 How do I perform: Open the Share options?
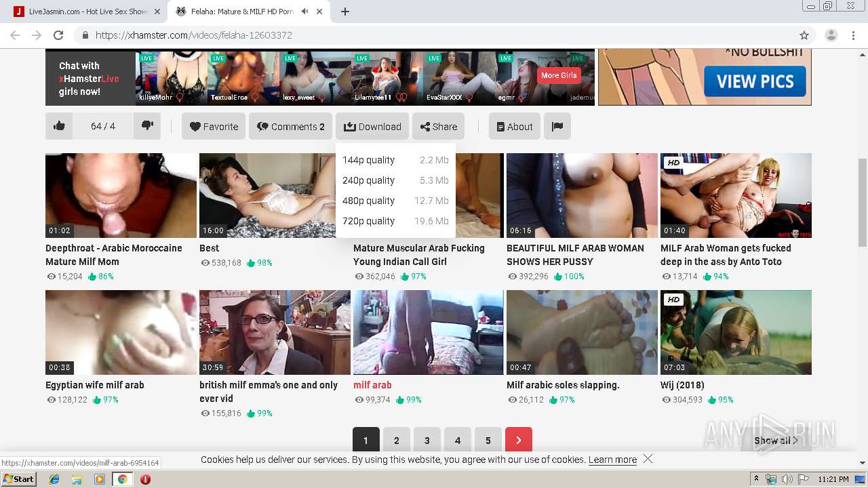pyautogui.click(x=438, y=126)
